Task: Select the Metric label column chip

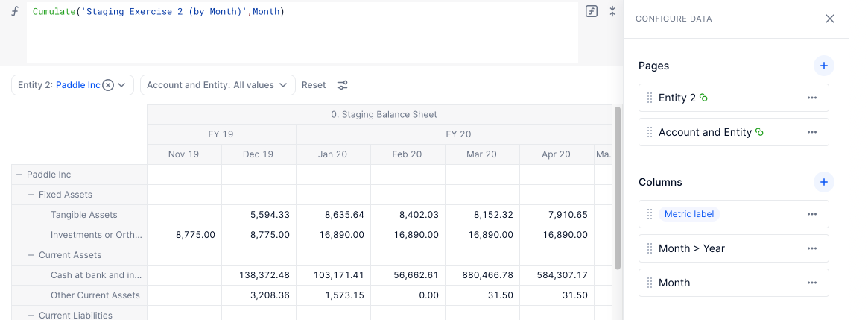Action: pyautogui.click(x=689, y=214)
